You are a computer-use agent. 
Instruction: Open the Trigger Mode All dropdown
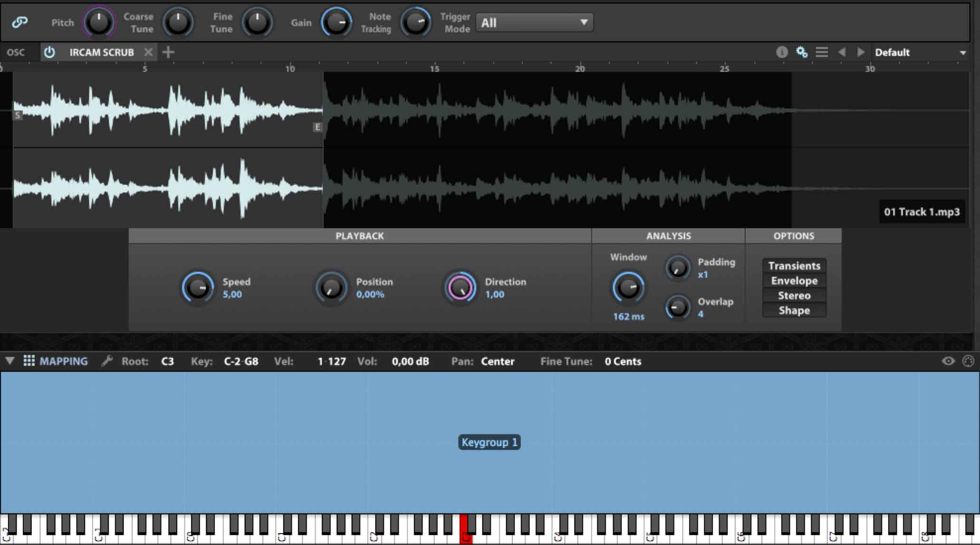pos(534,22)
